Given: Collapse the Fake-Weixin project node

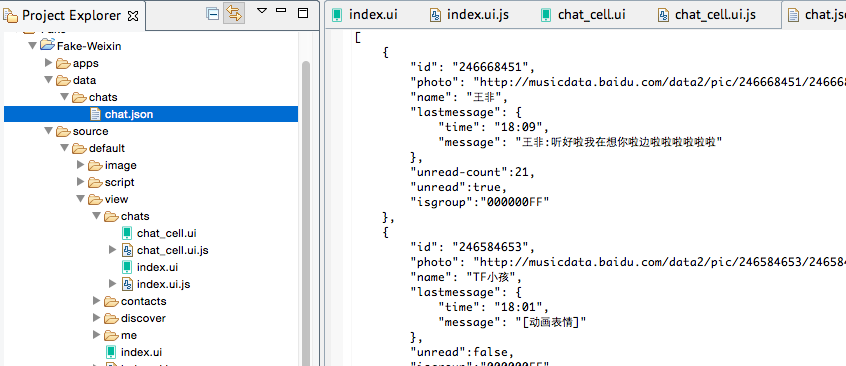Looking at the screenshot, I should tap(33, 46).
